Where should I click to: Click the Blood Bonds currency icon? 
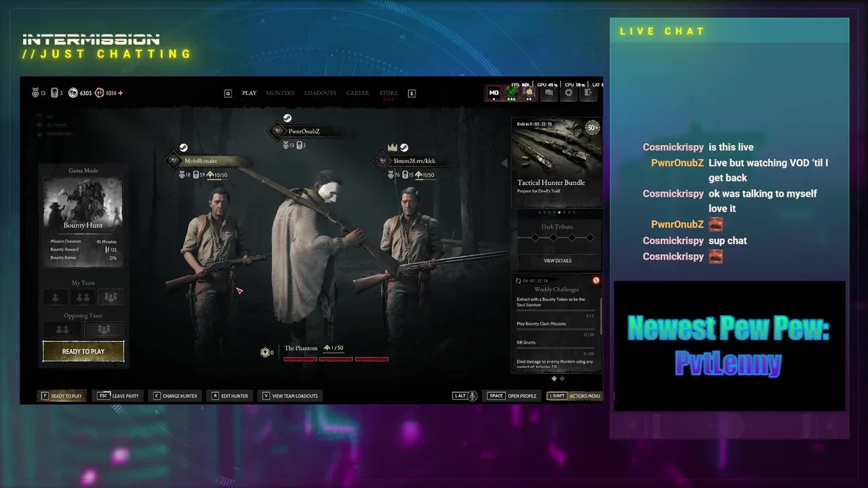click(99, 93)
